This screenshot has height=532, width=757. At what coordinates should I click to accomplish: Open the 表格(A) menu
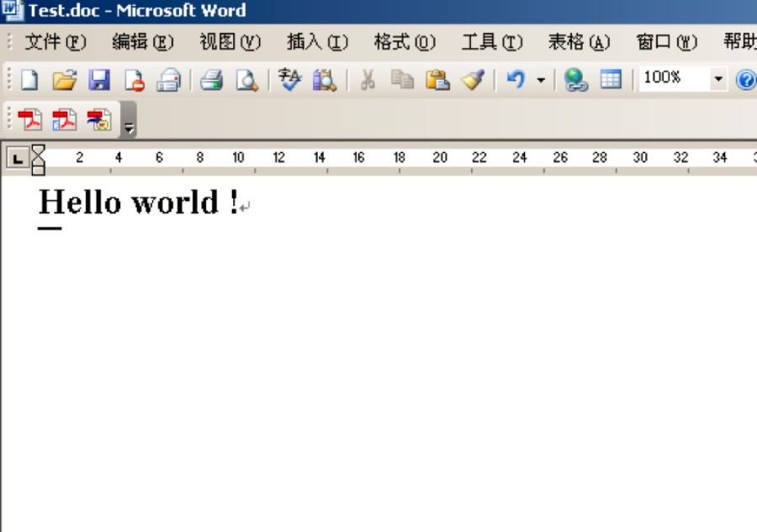pyautogui.click(x=580, y=42)
